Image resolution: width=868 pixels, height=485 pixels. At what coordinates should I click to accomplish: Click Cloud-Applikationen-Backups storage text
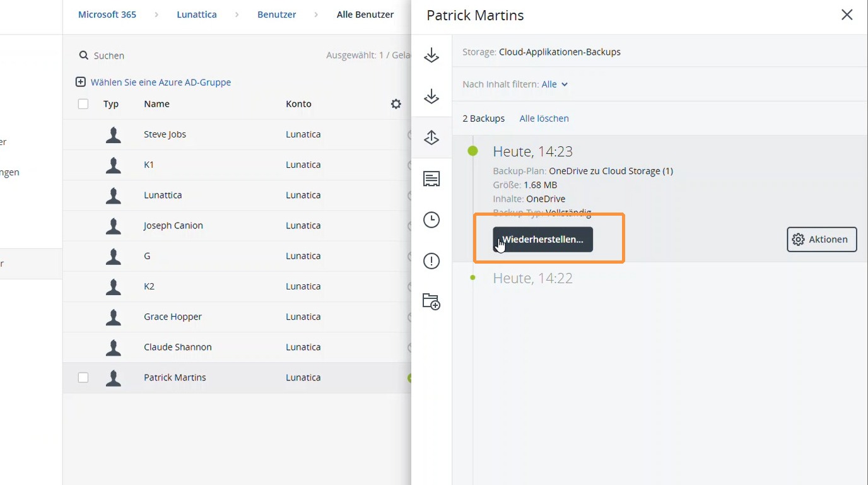pyautogui.click(x=560, y=52)
